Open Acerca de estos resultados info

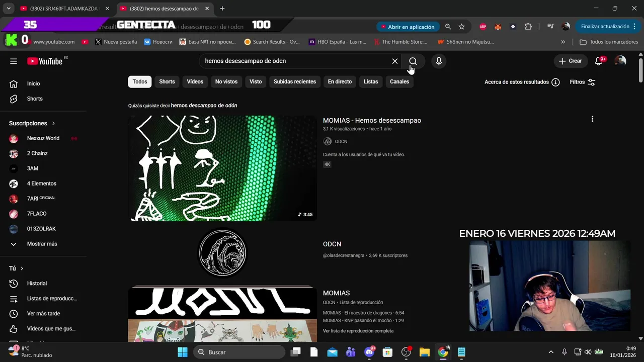pyautogui.click(x=522, y=82)
